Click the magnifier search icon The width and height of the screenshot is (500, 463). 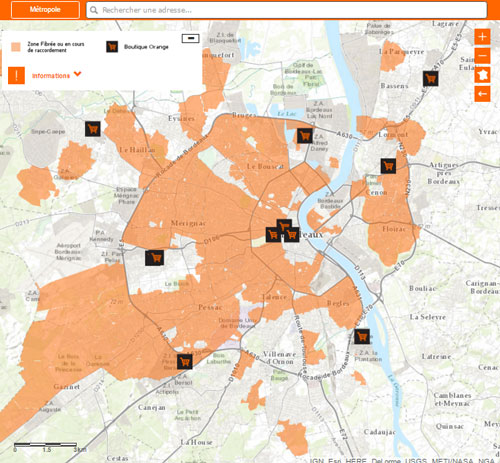pos(94,10)
